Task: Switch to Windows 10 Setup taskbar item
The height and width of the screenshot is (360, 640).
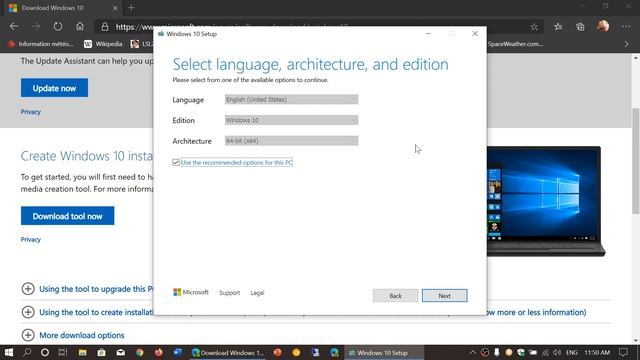Action: 384,353
